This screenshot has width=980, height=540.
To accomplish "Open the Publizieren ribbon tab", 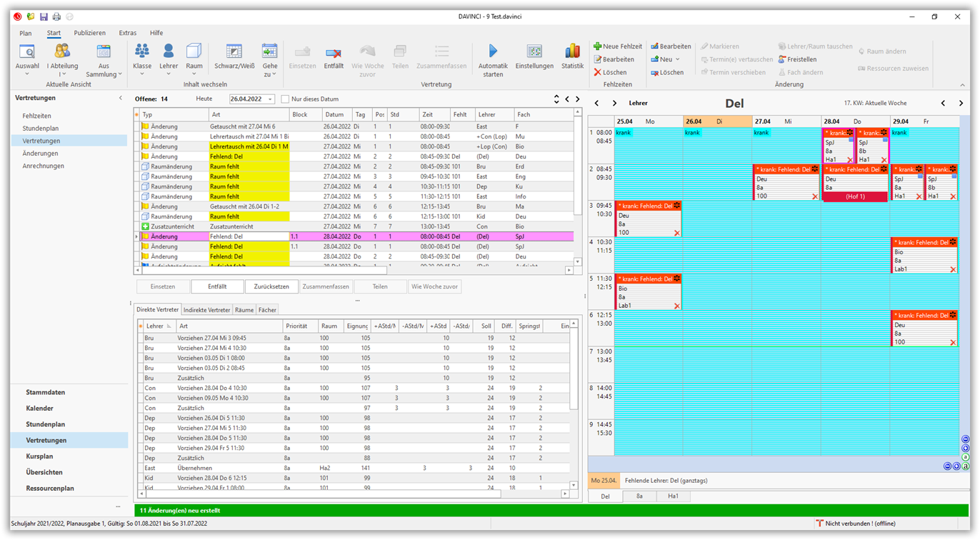I will (x=89, y=33).
